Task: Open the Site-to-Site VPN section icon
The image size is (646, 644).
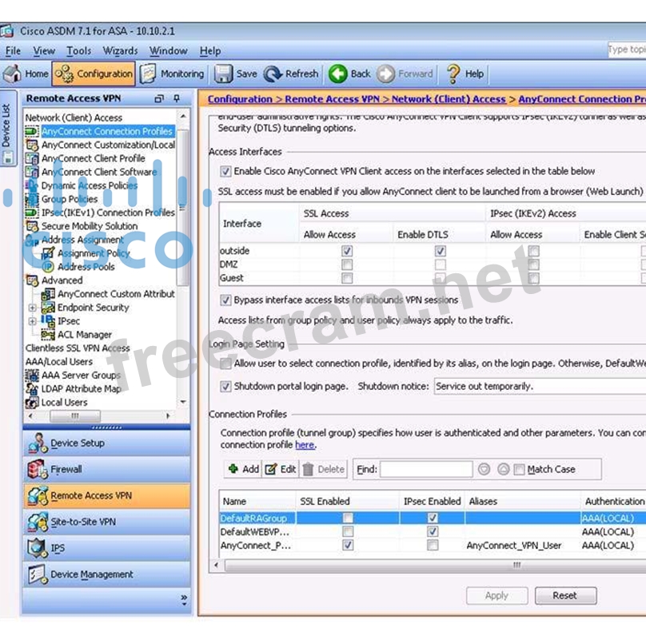Action: pos(37,522)
